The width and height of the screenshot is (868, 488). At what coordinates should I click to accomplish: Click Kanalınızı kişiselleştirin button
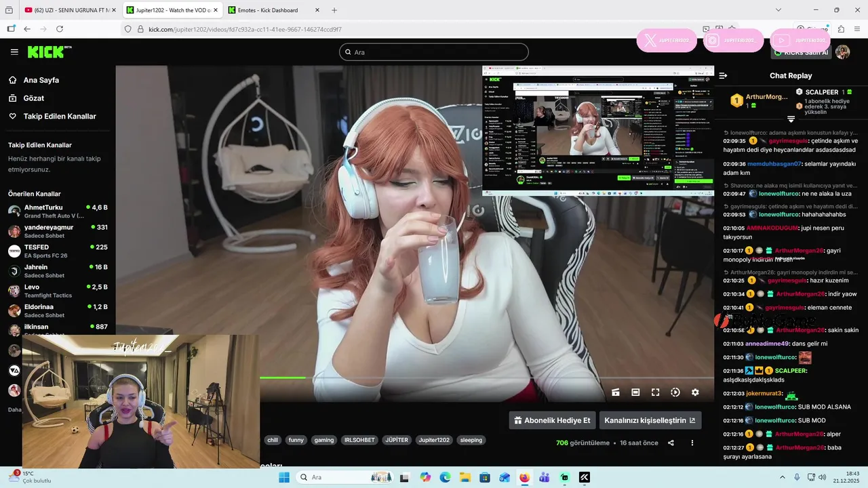click(x=650, y=420)
